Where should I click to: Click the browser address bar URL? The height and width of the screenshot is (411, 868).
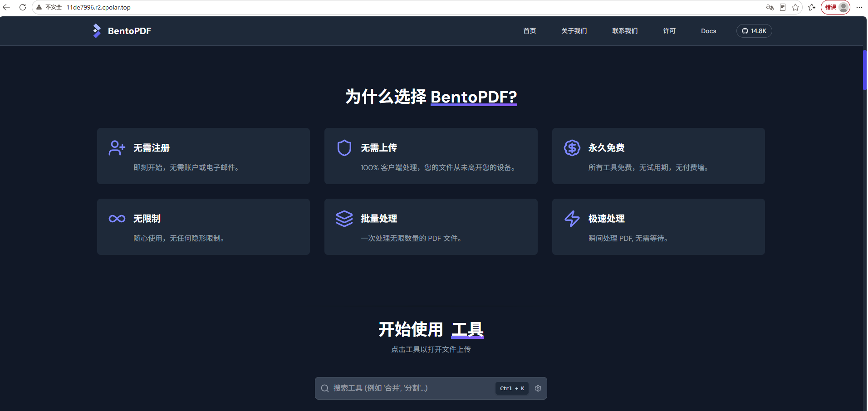[98, 7]
